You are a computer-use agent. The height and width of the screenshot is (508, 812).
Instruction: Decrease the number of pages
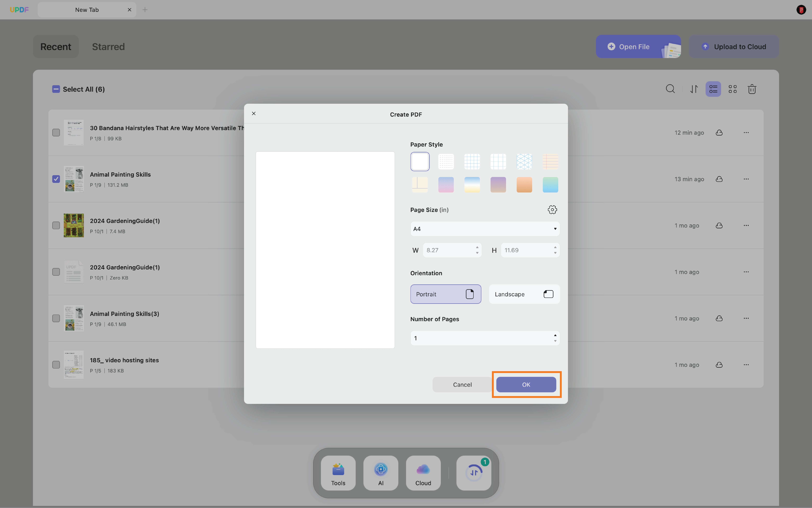click(x=555, y=341)
